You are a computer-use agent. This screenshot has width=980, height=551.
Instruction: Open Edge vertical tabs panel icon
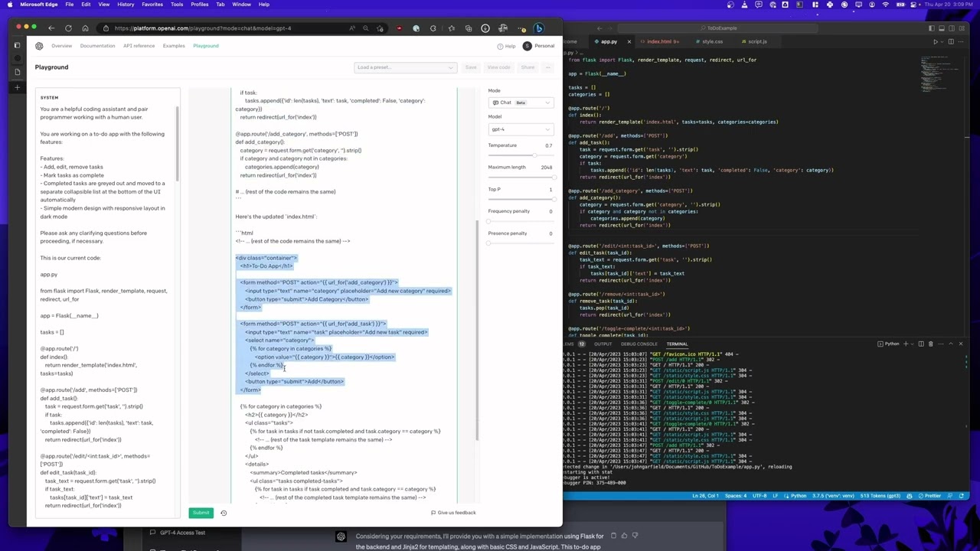click(x=18, y=45)
